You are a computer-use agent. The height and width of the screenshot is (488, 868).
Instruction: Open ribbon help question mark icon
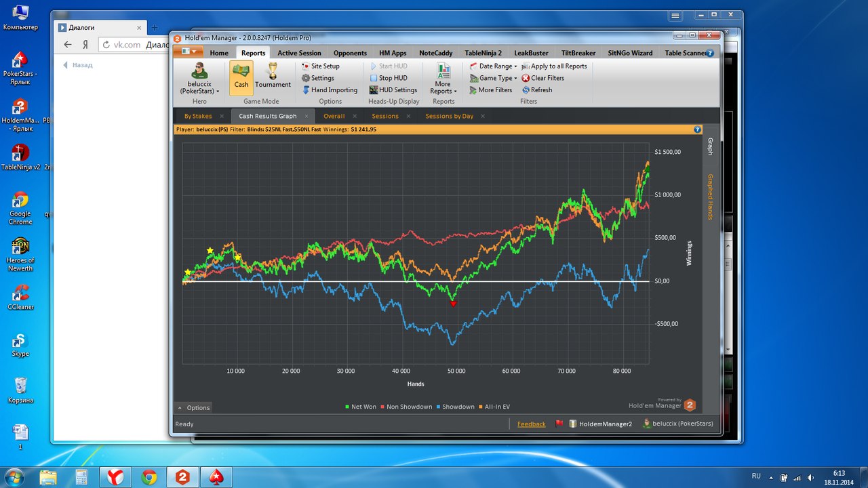coord(710,53)
